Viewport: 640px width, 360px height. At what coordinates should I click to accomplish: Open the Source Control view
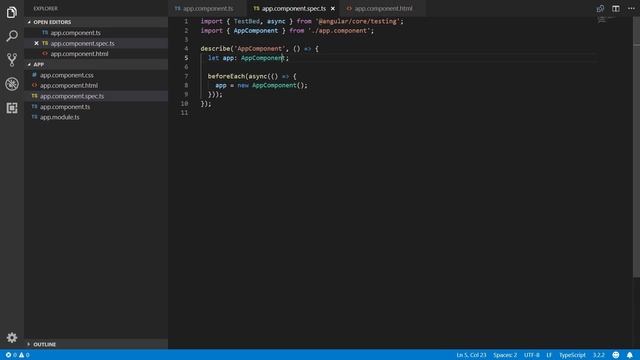point(12,60)
